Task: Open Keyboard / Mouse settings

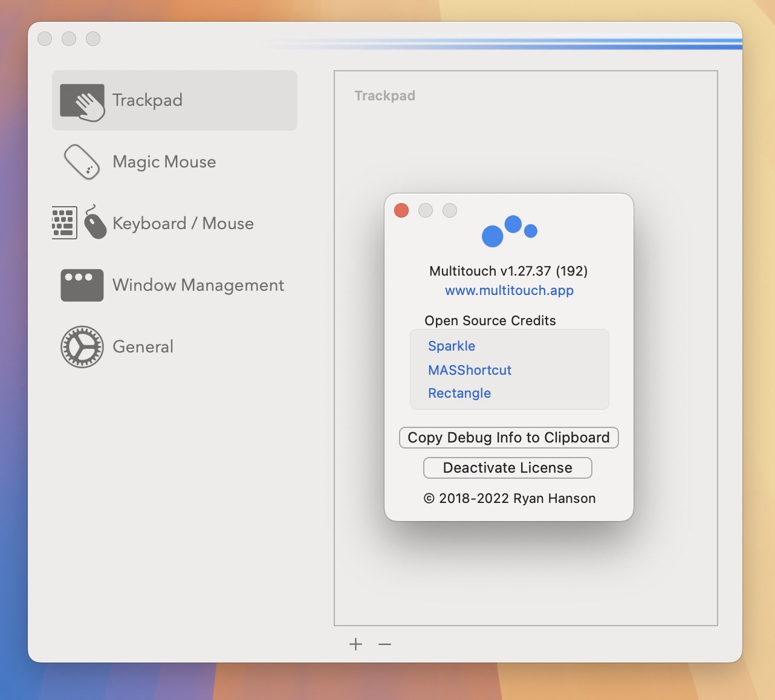Action: 183,224
